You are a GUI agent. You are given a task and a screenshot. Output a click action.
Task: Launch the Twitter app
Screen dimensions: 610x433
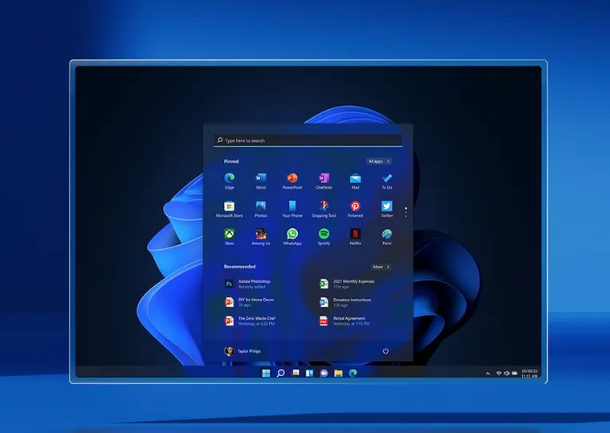[x=387, y=209]
